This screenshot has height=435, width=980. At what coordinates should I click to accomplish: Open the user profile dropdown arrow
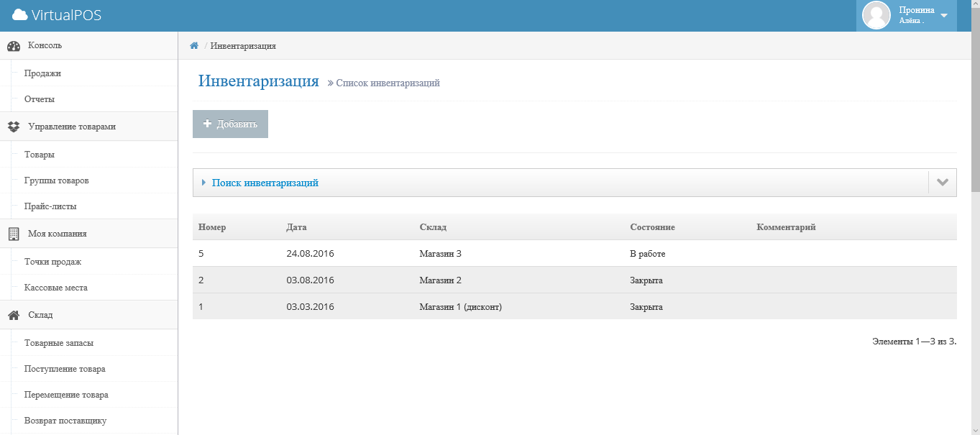944,15
